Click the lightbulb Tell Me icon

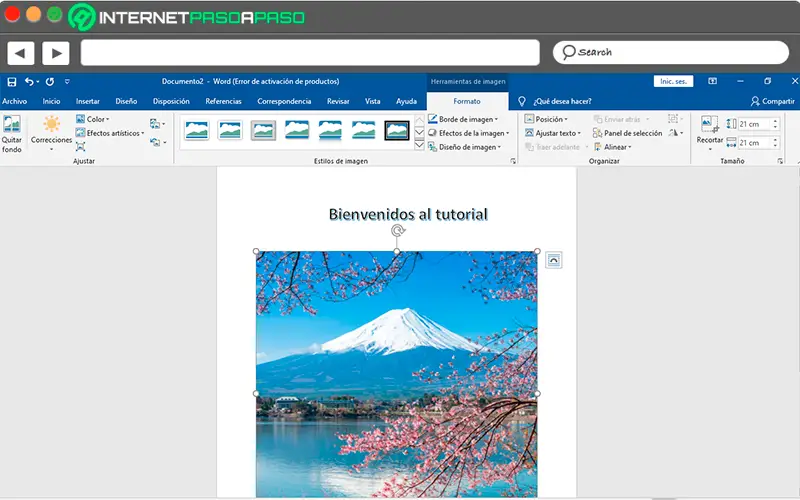[x=521, y=101]
